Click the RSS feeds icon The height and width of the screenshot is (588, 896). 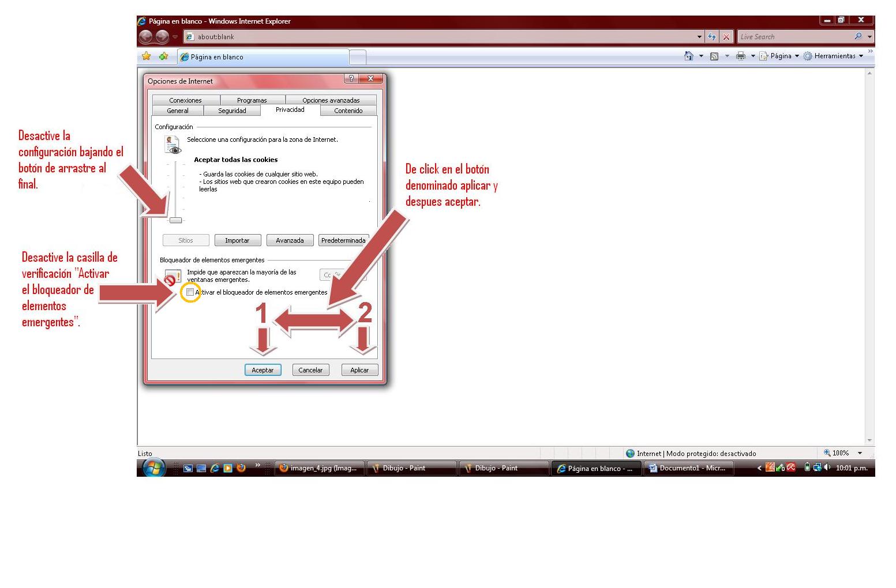click(x=714, y=56)
